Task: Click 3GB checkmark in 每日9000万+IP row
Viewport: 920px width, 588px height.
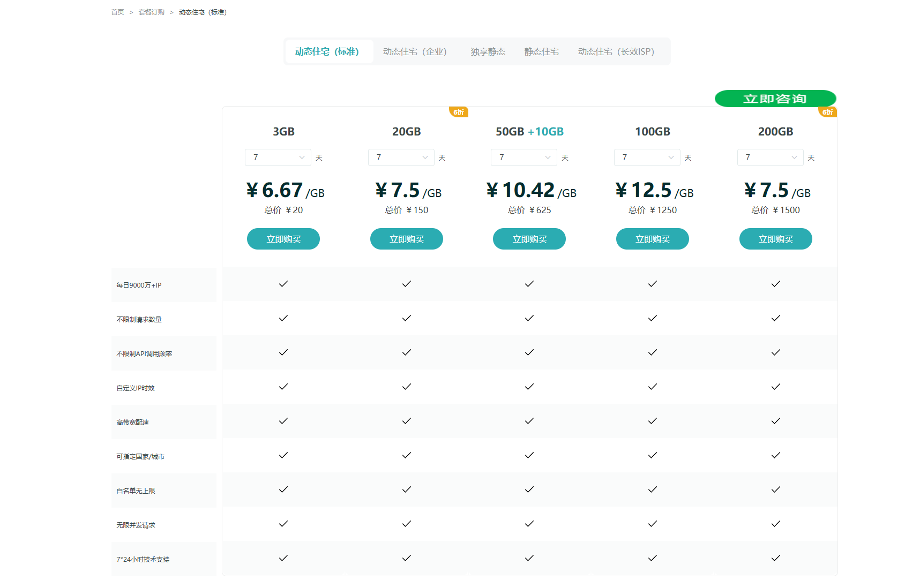Action: [x=283, y=284]
